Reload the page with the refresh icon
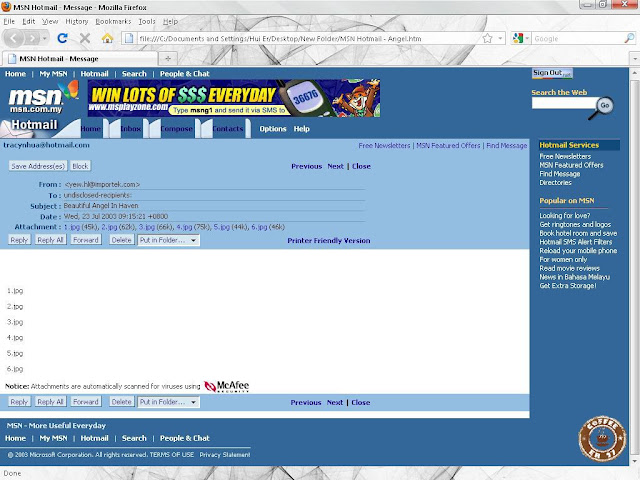The width and height of the screenshot is (640, 480). tap(62, 38)
